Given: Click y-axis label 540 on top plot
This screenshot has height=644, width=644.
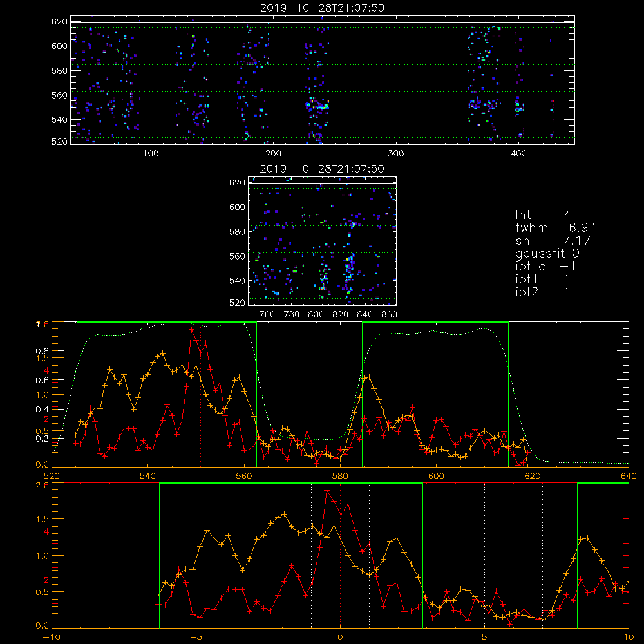Looking at the screenshot, I should click(59, 120).
